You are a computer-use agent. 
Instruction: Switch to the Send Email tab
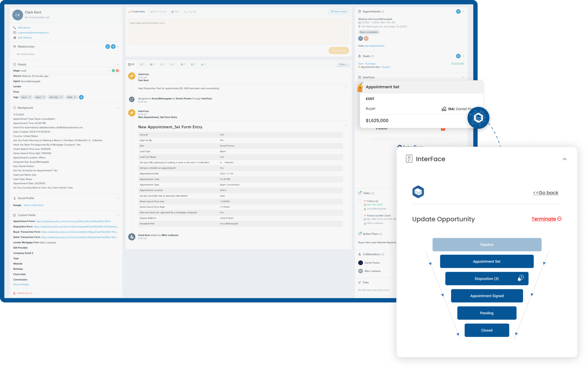(x=158, y=12)
